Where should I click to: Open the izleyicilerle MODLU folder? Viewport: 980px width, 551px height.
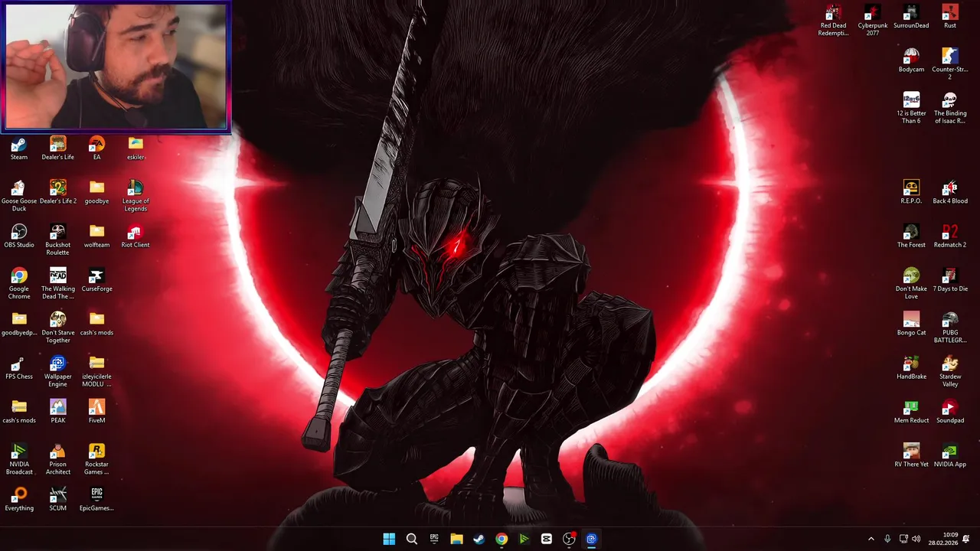tap(96, 371)
